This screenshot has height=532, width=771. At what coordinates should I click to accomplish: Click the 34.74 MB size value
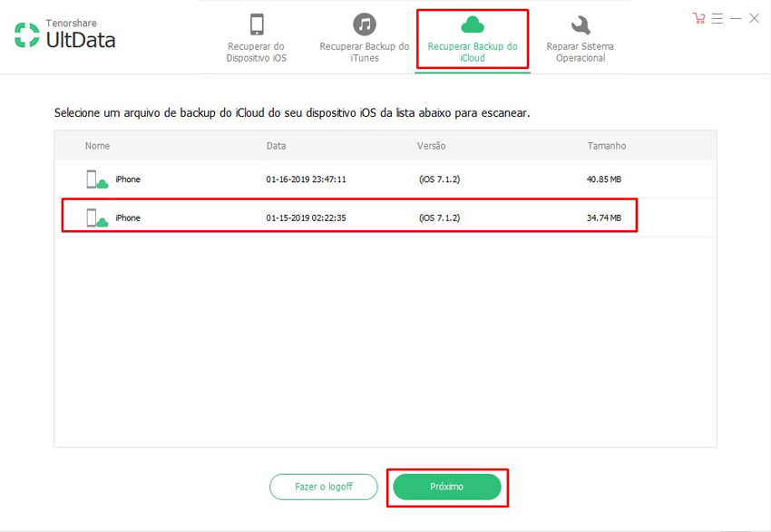coord(604,218)
